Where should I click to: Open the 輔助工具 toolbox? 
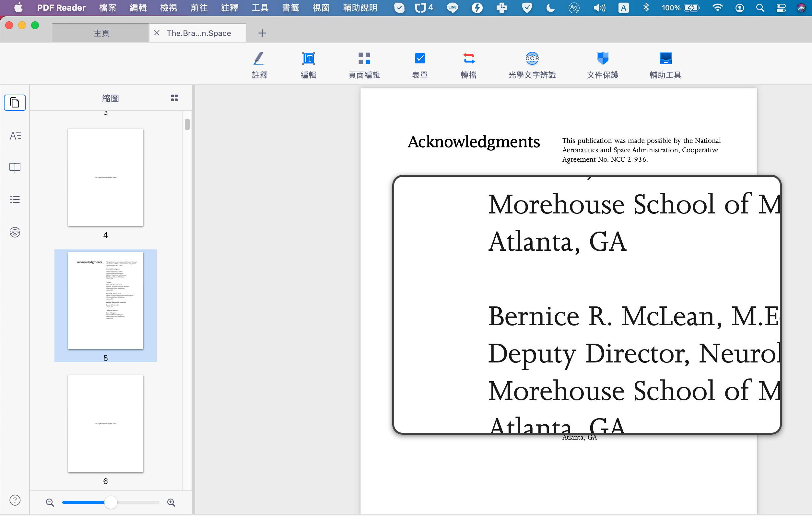coord(665,65)
